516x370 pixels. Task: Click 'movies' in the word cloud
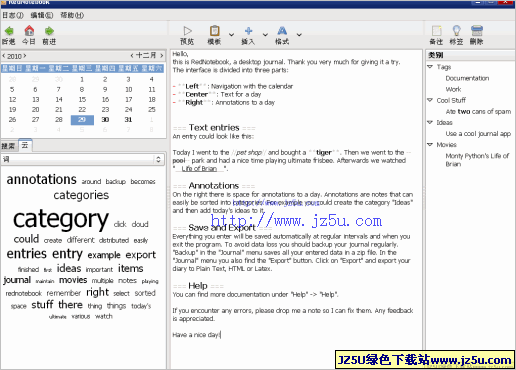[x=73, y=280]
